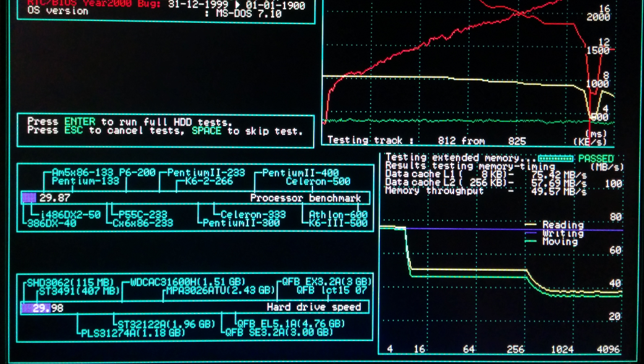Viewport: 644px width, 364px height.
Task: Click the 75.42 MB/s result
Action: (x=559, y=176)
